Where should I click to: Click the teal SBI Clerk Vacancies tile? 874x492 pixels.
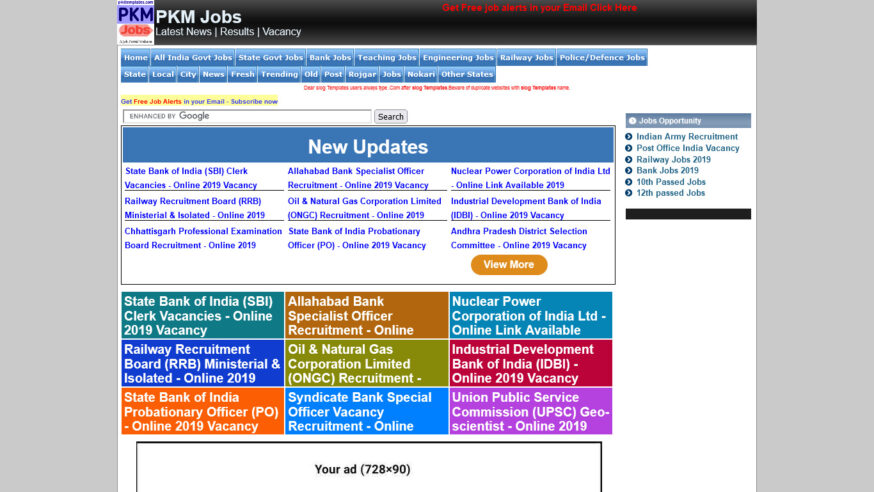pyautogui.click(x=203, y=315)
